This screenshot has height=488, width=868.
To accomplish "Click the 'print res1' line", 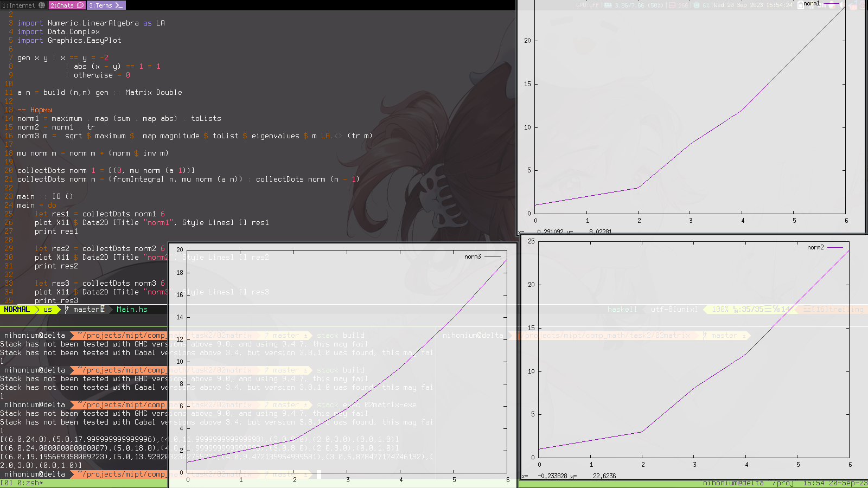I will coord(56,232).
